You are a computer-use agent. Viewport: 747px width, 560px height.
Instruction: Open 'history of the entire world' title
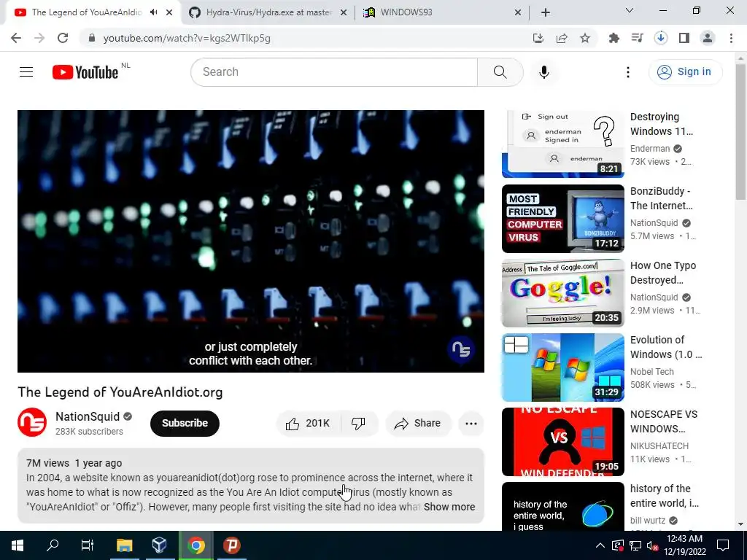point(664,496)
